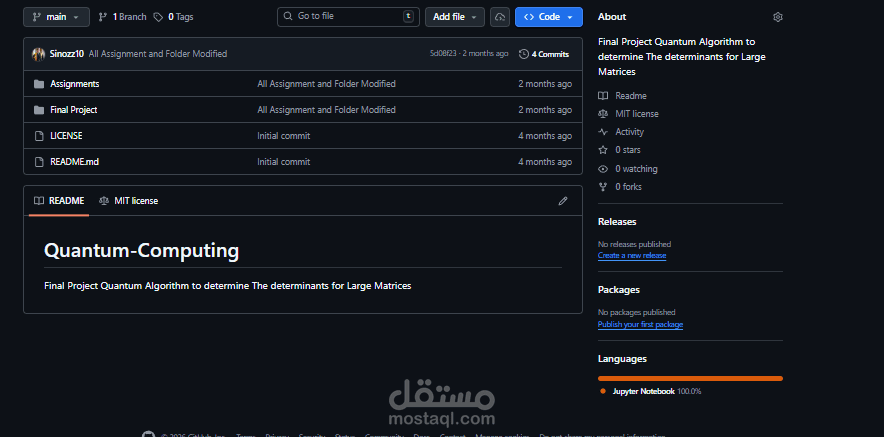
Task: Open the Releases heading link
Action: click(617, 222)
